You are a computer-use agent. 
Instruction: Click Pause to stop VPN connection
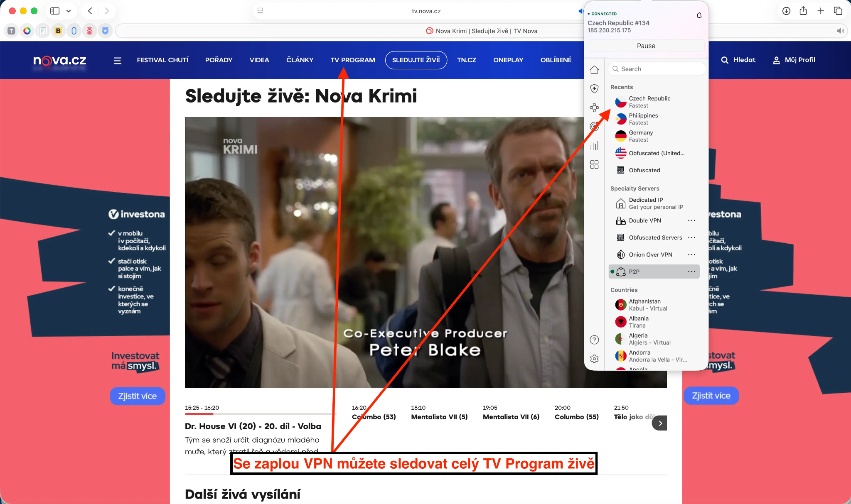646,46
